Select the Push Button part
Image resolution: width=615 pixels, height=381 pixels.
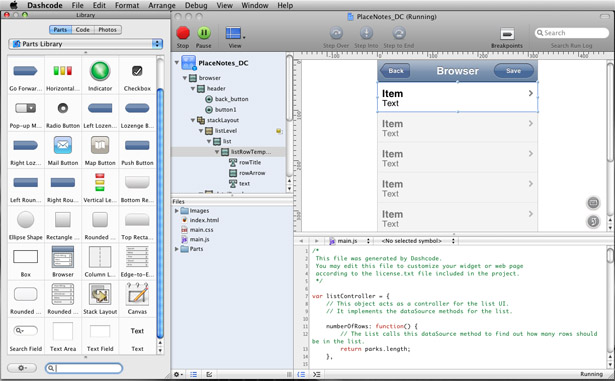[x=137, y=146]
